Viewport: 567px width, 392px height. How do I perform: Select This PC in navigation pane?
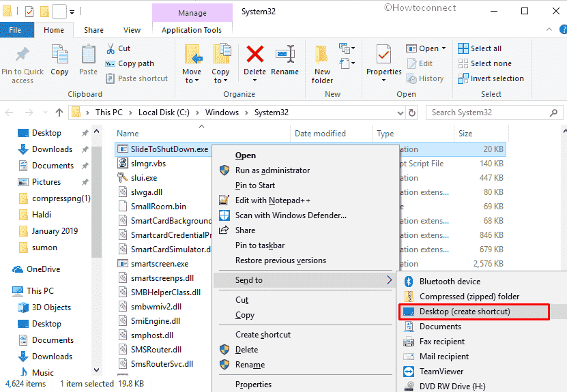[x=33, y=291]
